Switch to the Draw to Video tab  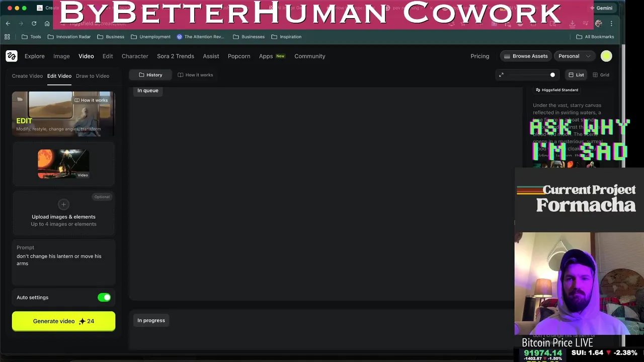pos(93,76)
